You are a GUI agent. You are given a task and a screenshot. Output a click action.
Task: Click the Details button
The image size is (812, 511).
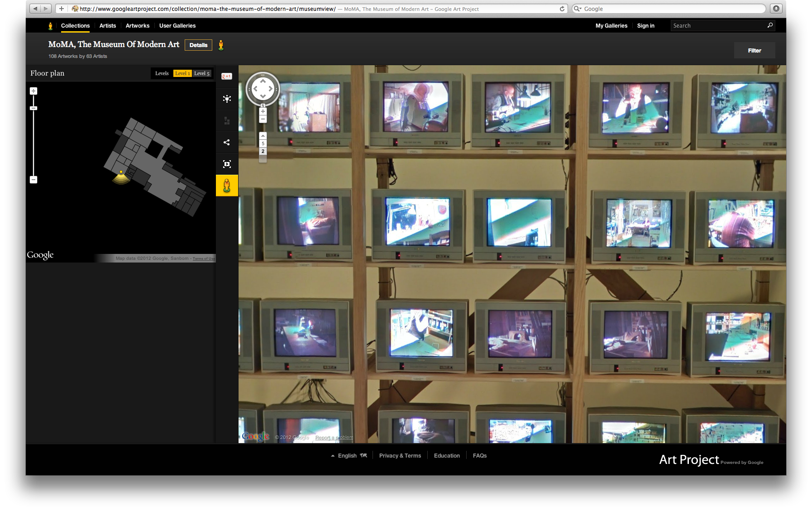pos(198,45)
